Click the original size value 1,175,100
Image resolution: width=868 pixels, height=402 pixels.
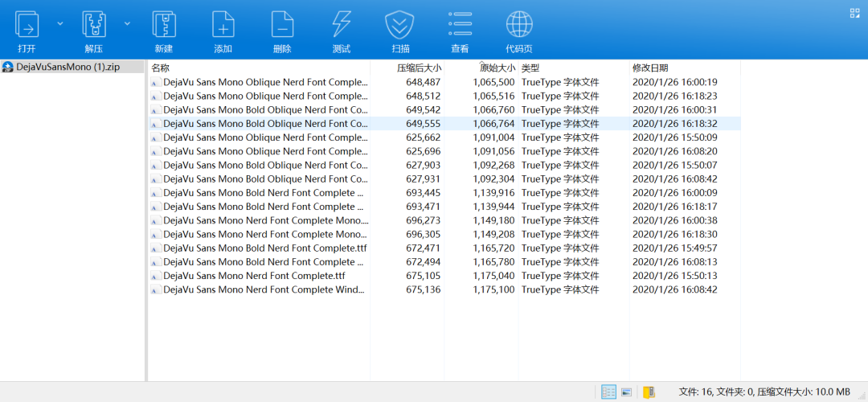point(493,289)
